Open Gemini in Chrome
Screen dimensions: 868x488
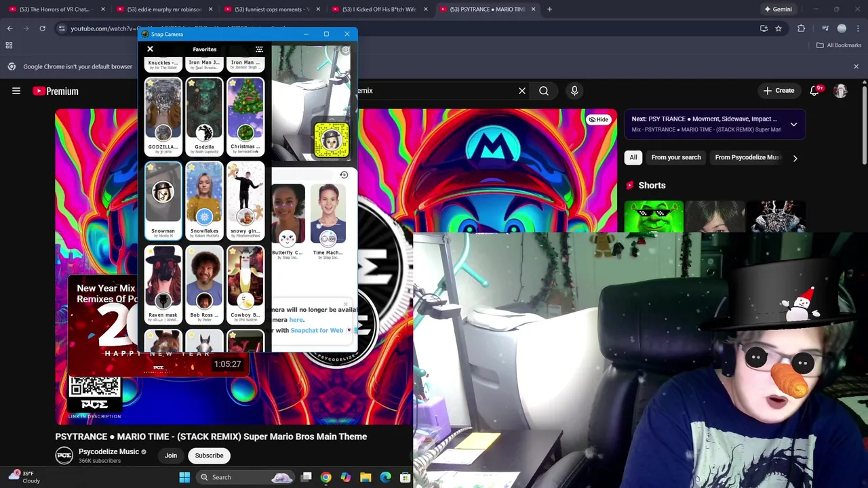778,9
